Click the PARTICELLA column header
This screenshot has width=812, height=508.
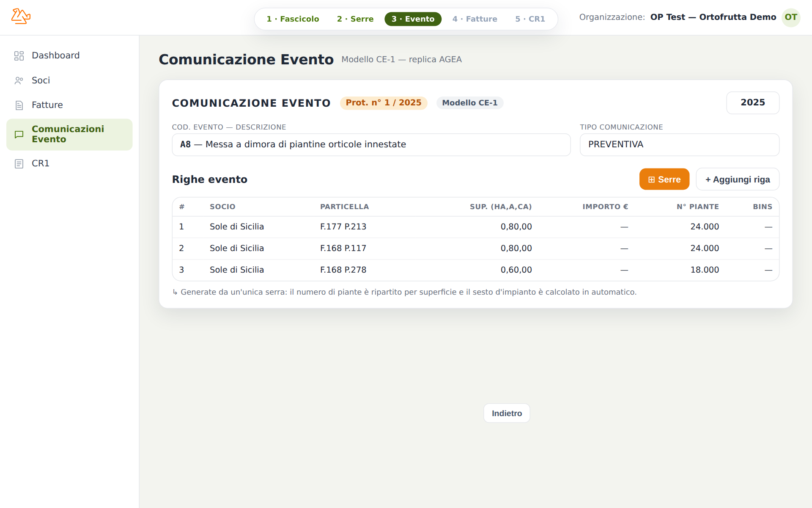344,207
